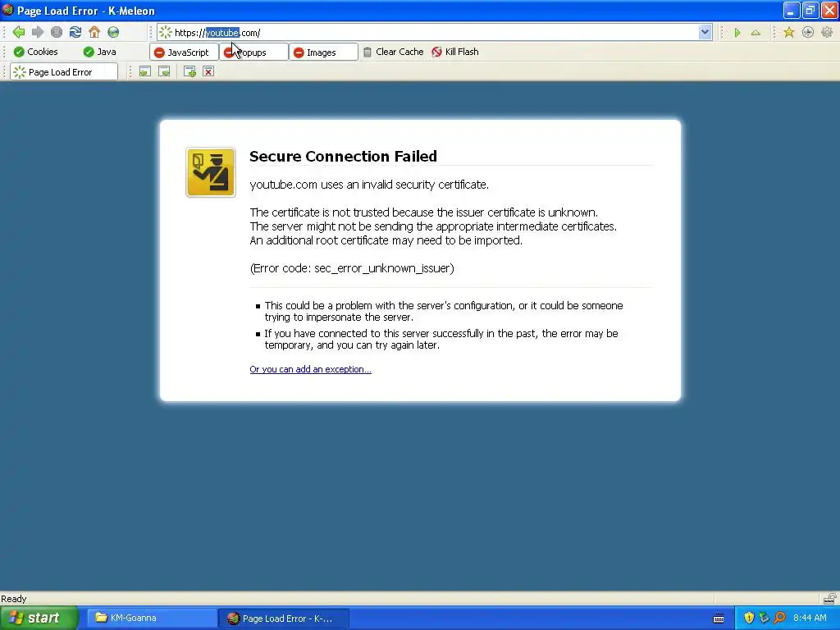Click the 'Ready' status bar text

(x=14, y=598)
